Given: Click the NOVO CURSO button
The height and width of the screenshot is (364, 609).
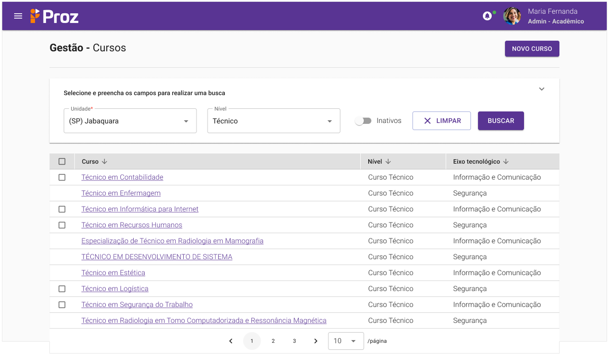Looking at the screenshot, I should pos(532,49).
